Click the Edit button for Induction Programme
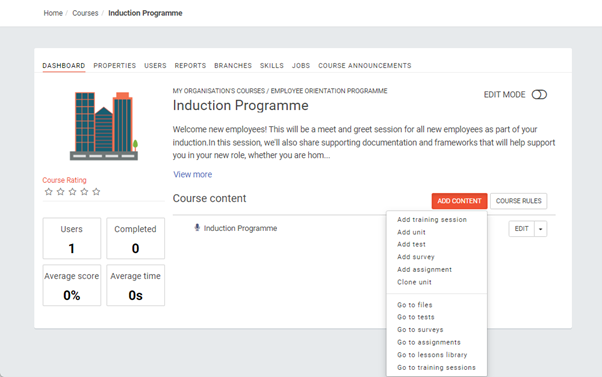This screenshot has width=602, height=377. tap(521, 229)
